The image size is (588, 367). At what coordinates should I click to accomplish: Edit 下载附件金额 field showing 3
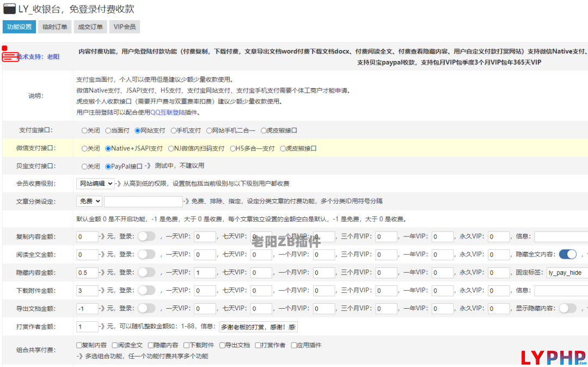click(x=87, y=291)
